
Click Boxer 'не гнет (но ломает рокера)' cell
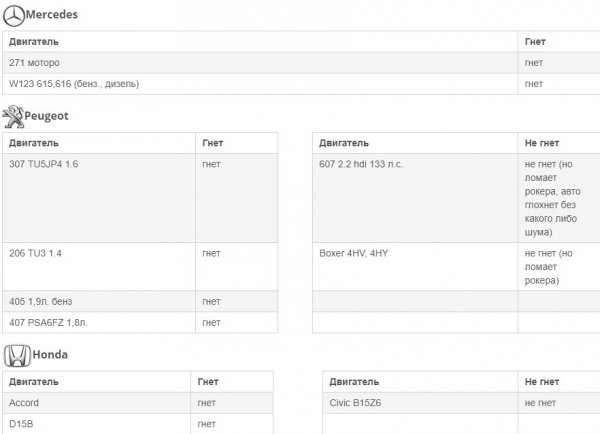[559, 266]
